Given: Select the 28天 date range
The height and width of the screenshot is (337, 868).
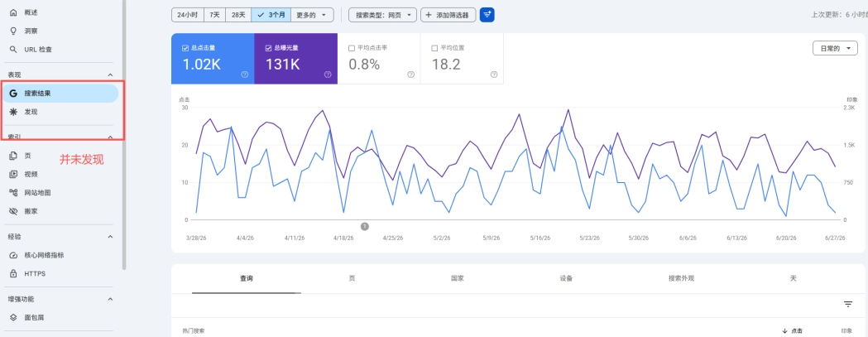Looking at the screenshot, I should [x=238, y=15].
